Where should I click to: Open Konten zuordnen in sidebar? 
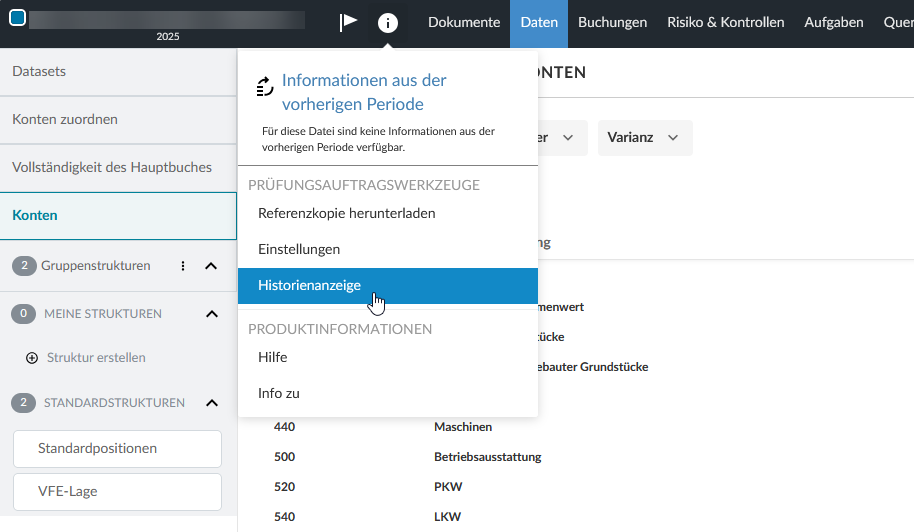118,119
